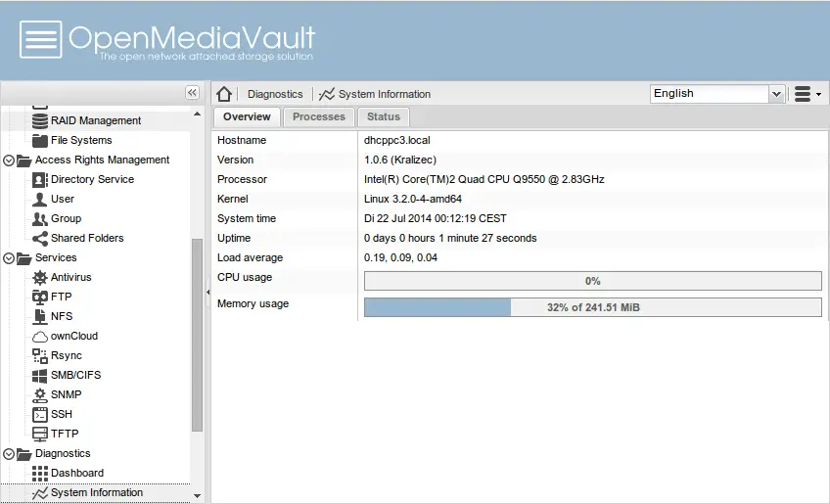830x504 pixels.
Task: Open Shared Folders in the sidebar
Action: [x=87, y=238]
